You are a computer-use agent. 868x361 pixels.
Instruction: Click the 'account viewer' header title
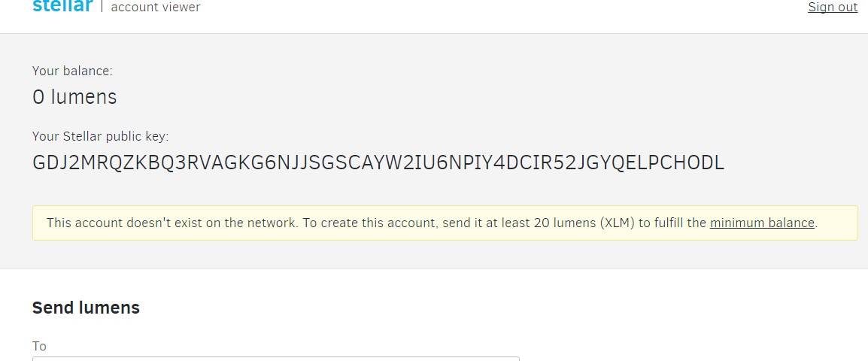pos(156,8)
